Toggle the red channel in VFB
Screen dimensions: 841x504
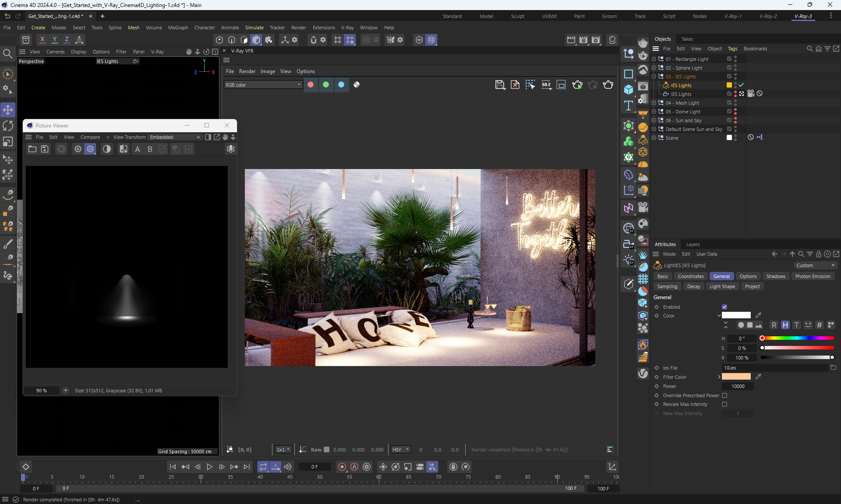point(311,85)
